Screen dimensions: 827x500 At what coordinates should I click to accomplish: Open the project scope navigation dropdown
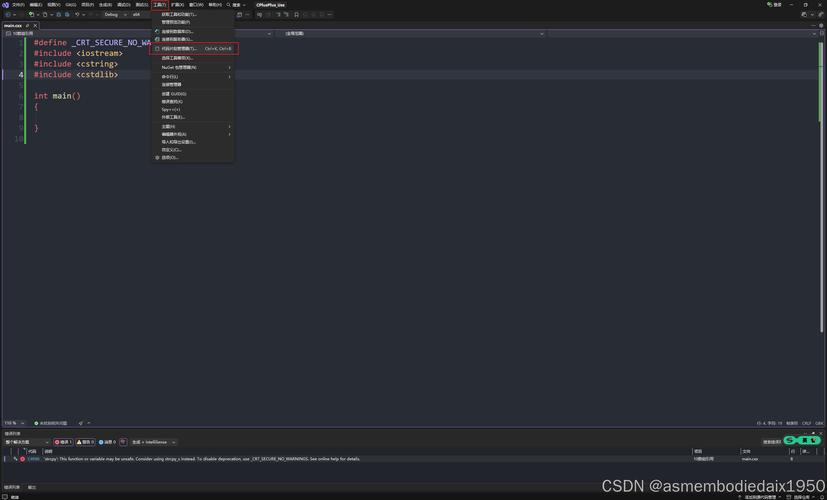click(x=138, y=34)
